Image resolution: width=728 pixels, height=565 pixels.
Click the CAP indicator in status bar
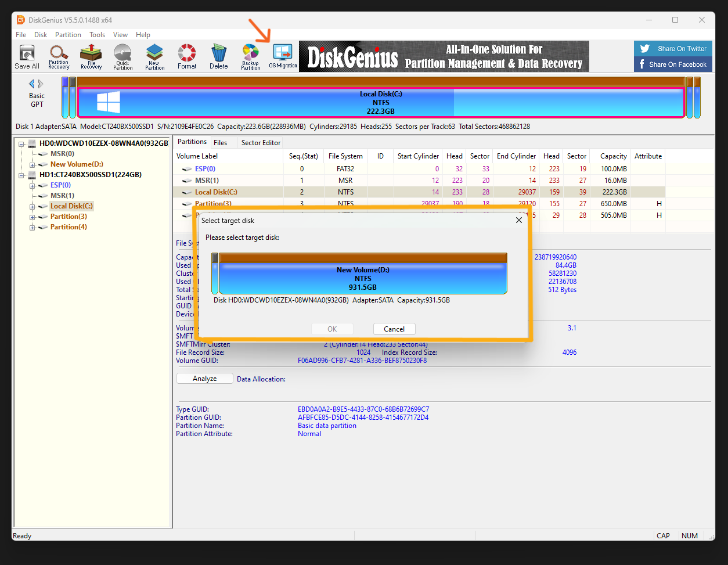[x=663, y=536]
